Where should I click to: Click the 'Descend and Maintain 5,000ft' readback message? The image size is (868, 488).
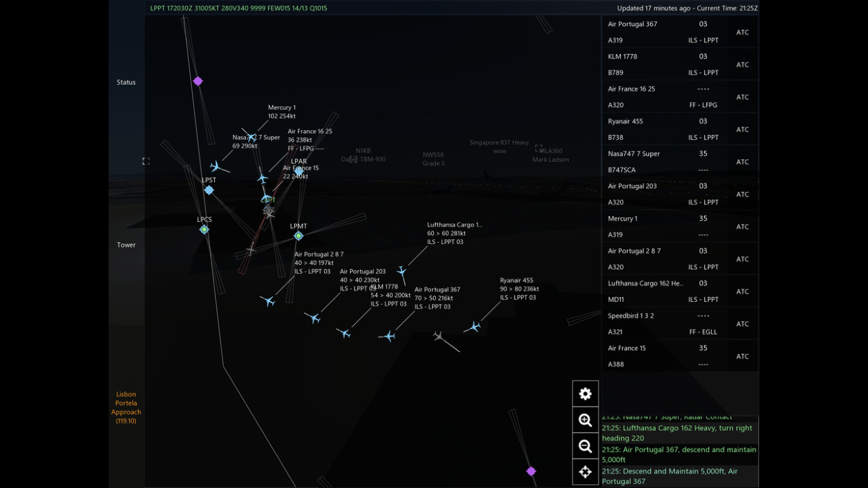[x=679, y=476]
